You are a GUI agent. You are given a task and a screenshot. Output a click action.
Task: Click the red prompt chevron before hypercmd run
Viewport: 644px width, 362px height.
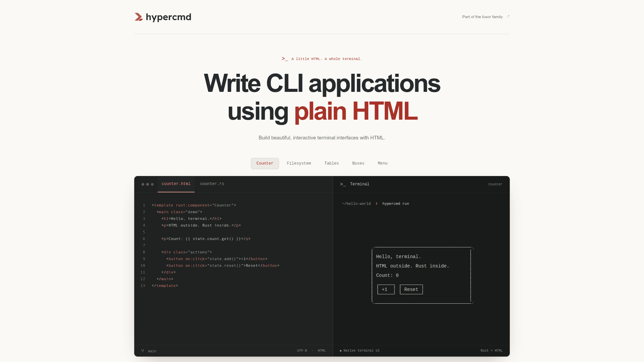[x=377, y=203]
